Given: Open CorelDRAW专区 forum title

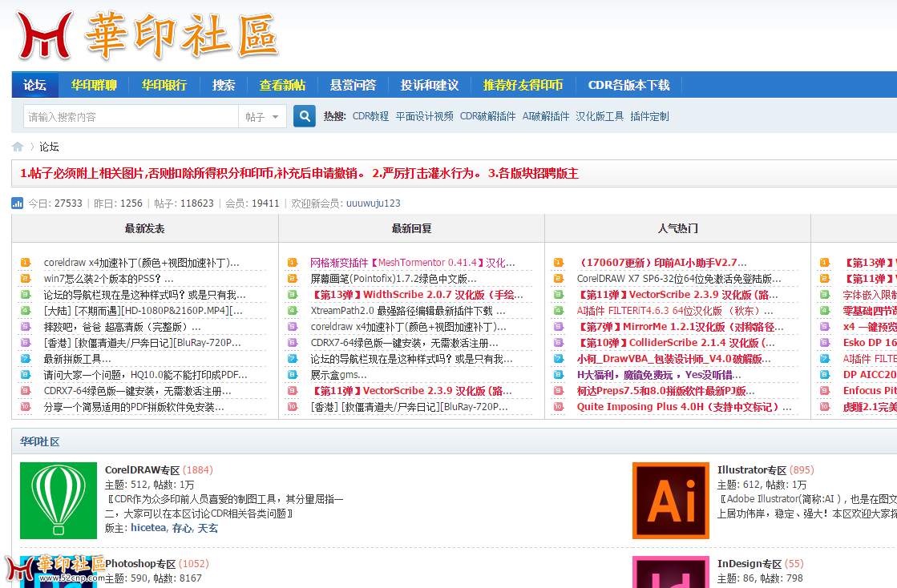Looking at the screenshot, I should (x=143, y=469).
